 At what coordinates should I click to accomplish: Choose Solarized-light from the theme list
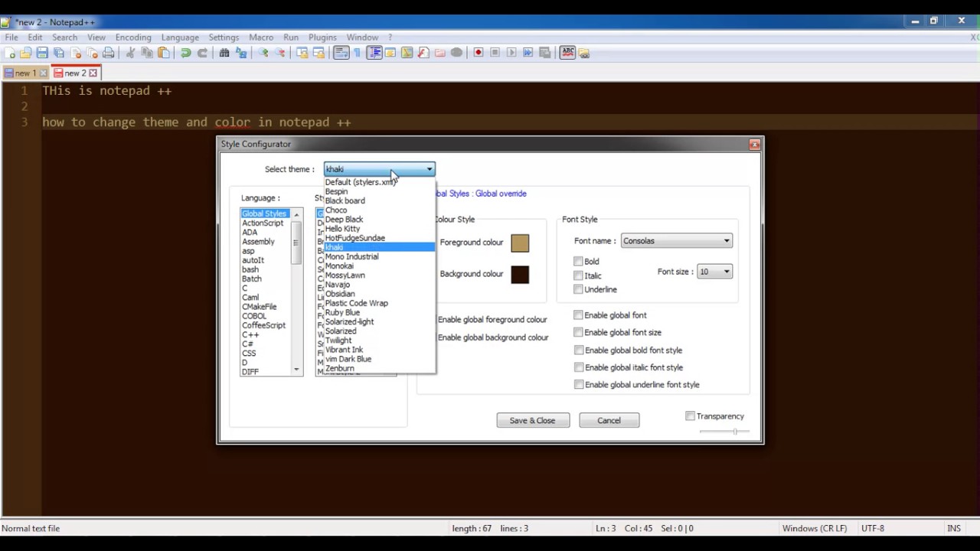pos(379,321)
